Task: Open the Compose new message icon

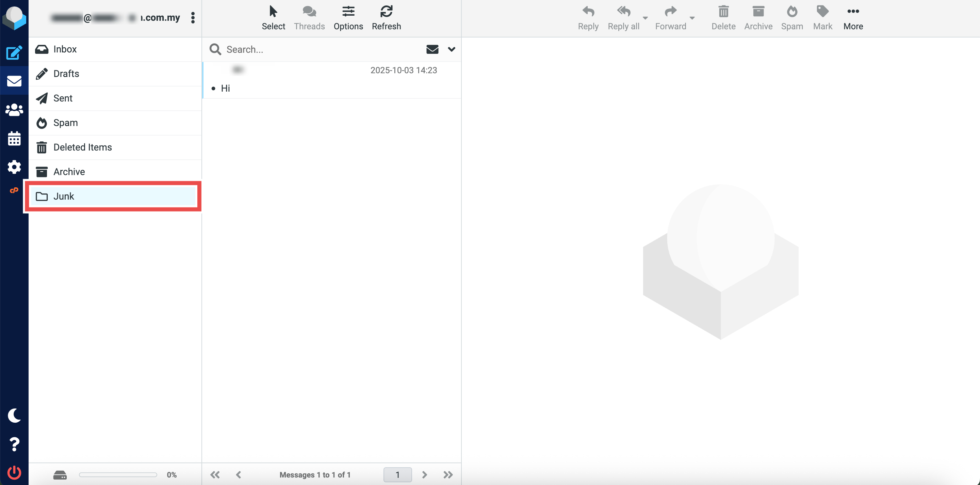Action: pyautogui.click(x=14, y=52)
